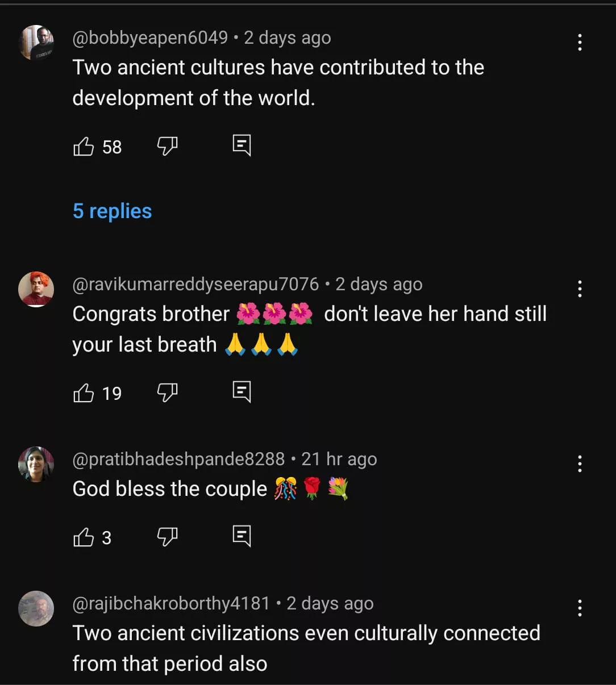Open options menu for bobbyeapen6049's comment
Image resolution: width=616 pixels, height=685 pixels.
pyautogui.click(x=580, y=42)
